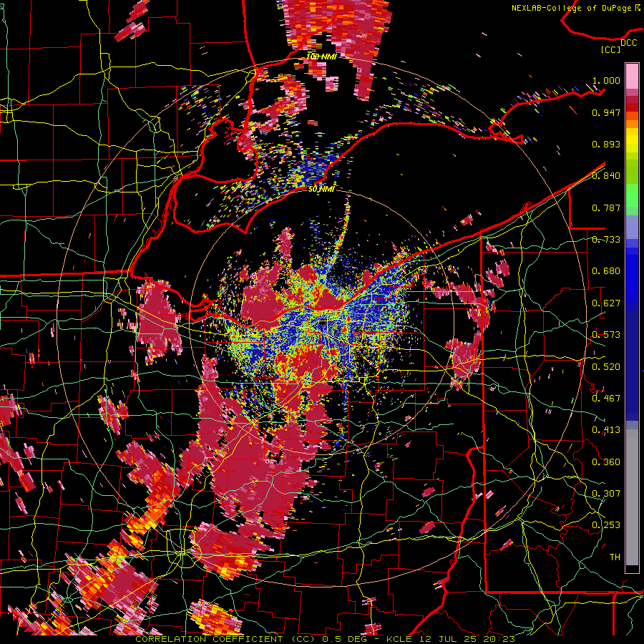The image size is (644, 644).
Task: Select the 0.947 legend value
Action: pyautogui.click(x=606, y=112)
